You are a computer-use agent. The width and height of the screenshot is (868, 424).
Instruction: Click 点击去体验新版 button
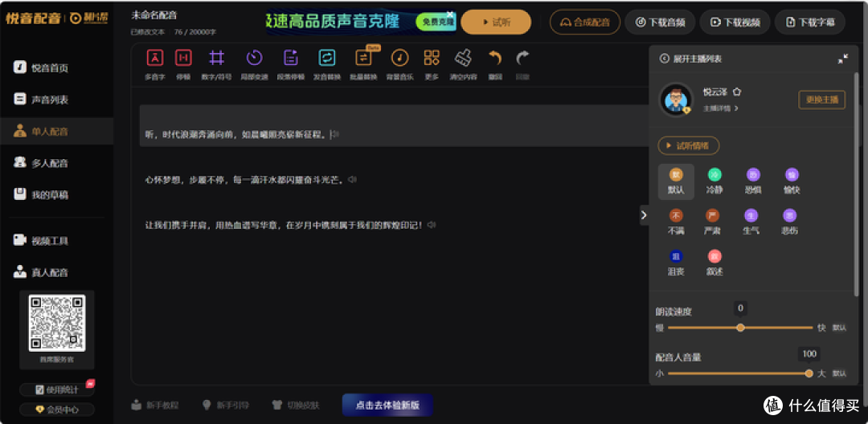point(387,406)
